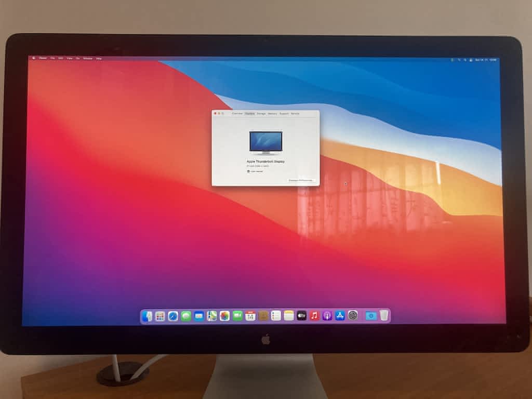Open the App Store in the Dock
The height and width of the screenshot is (399, 532).
tap(340, 316)
